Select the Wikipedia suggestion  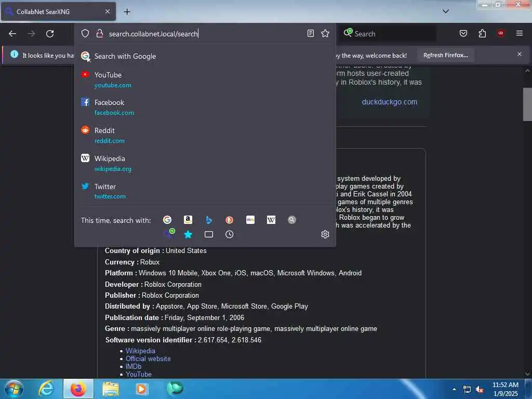pyautogui.click(x=205, y=163)
